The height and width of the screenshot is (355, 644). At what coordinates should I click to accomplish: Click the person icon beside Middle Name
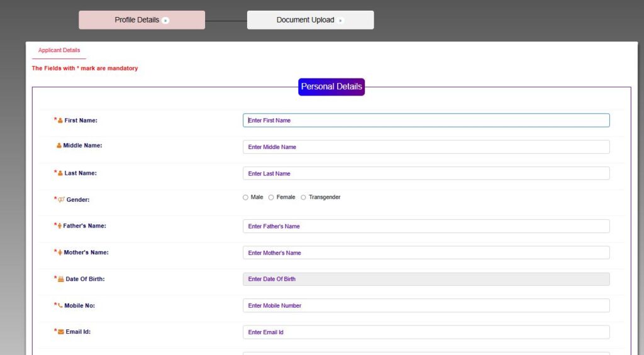(x=58, y=145)
